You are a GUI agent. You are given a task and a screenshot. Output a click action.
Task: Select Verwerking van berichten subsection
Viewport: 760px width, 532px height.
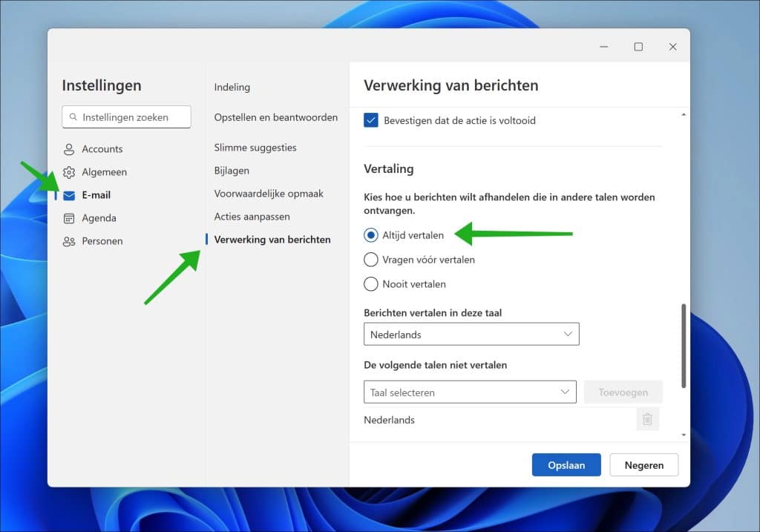tap(272, 240)
